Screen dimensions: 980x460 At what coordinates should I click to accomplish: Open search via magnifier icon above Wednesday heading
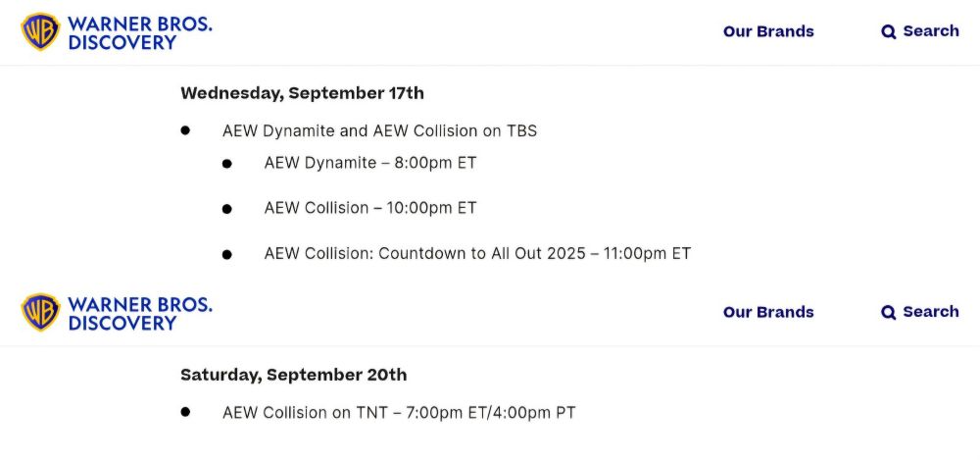(x=888, y=32)
